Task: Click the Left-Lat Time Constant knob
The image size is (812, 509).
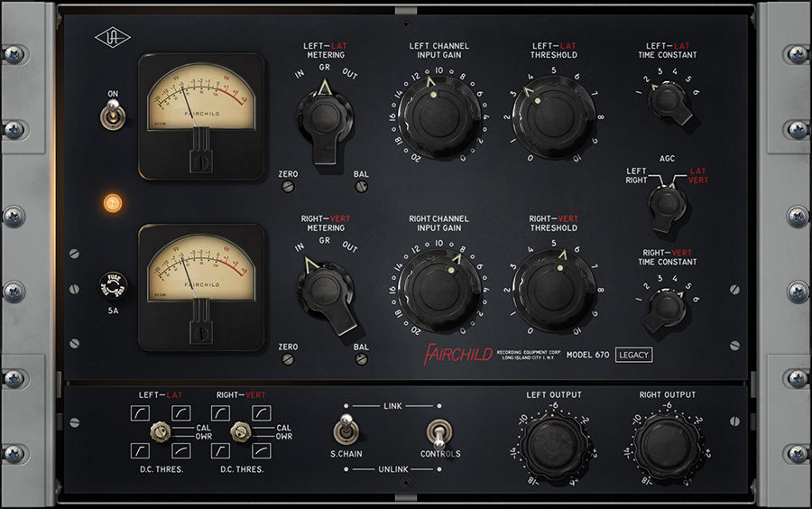Action: (x=669, y=103)
